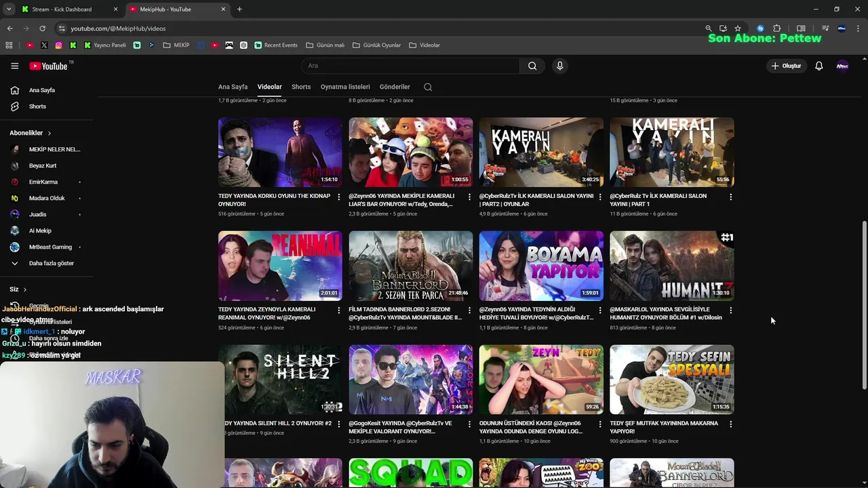The height and width of the screenshot is (488, 868).
Task: Click the install app icon in address bar
Action: tap(723, 28)
